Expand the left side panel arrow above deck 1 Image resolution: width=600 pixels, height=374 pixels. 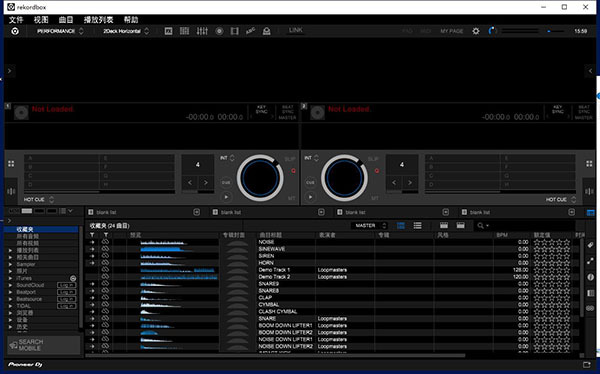click(10, 71)
